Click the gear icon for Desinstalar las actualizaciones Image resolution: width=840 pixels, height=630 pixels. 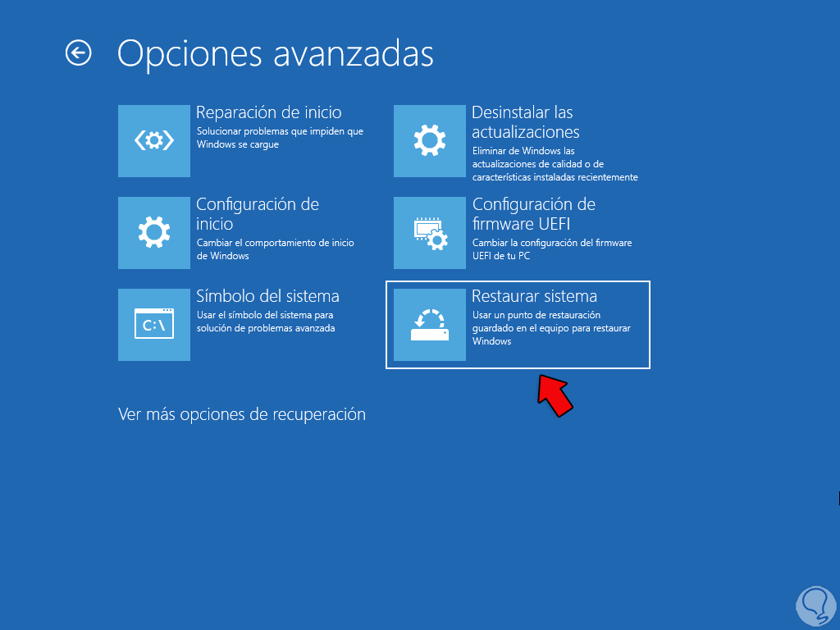430,141
